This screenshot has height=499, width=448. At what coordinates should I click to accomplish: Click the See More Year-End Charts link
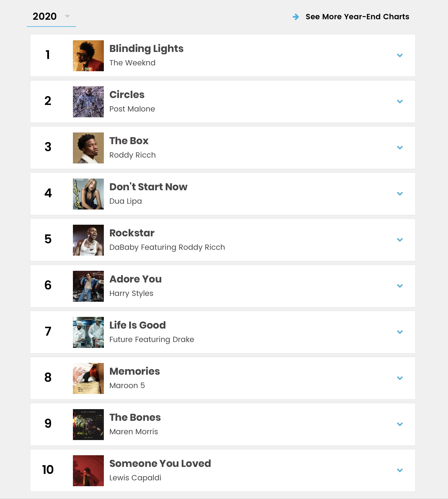coord(357,17)
